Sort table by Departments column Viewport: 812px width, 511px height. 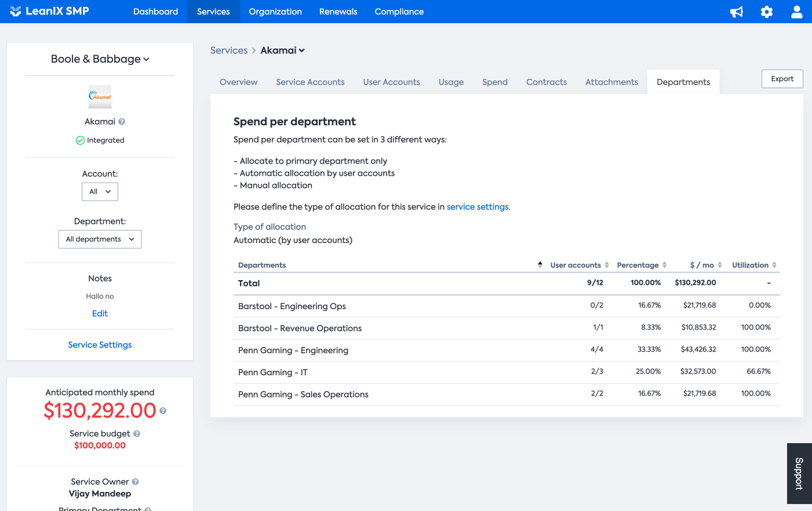point(262,265)
